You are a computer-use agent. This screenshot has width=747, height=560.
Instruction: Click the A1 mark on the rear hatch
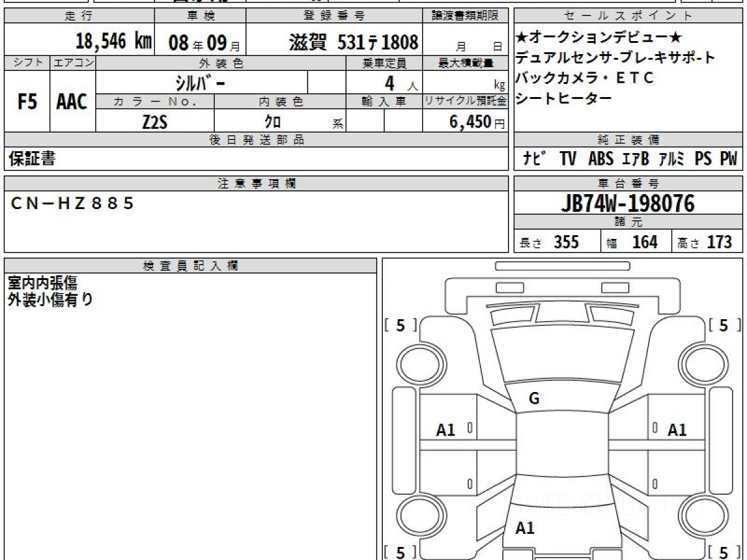point(525,528)
